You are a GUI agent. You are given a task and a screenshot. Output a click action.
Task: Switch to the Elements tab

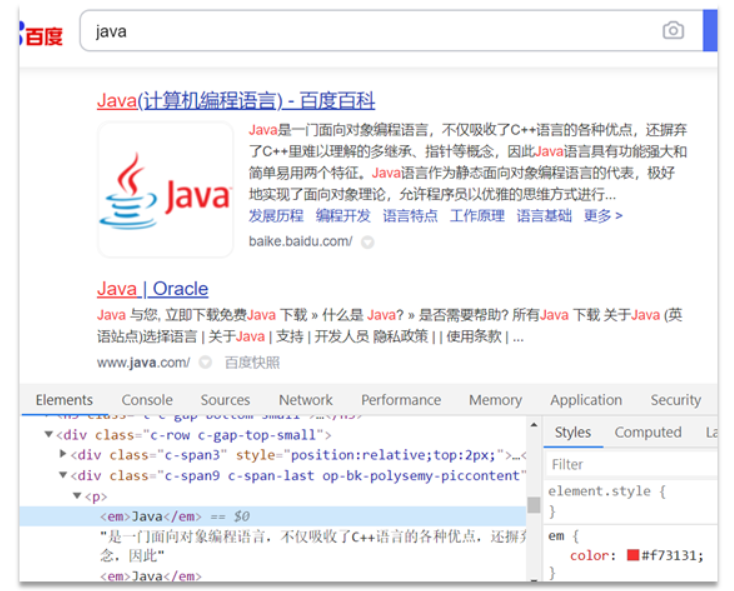click(x=64, y=400)
